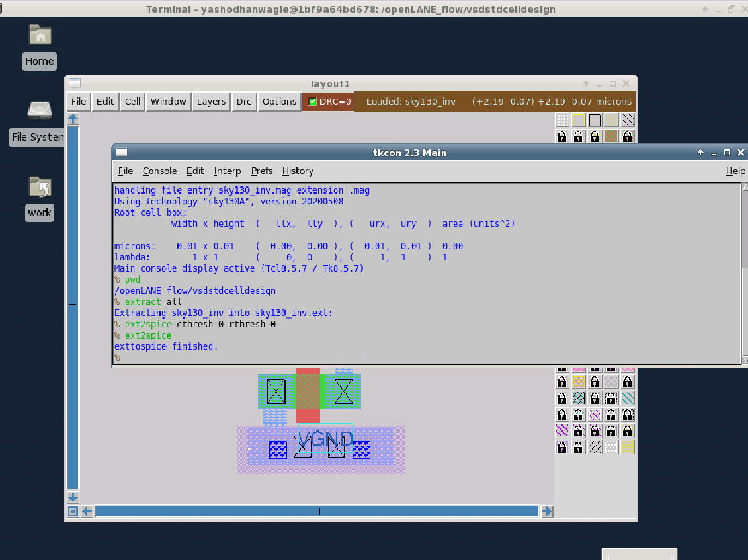
Task: Toggle the DRC=0 checkbox
Action: click(x=312, y=102)
